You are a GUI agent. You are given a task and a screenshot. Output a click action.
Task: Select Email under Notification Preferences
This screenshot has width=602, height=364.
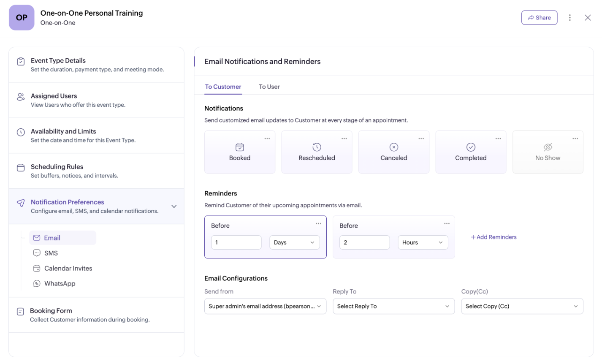click(x=62, y=238)
